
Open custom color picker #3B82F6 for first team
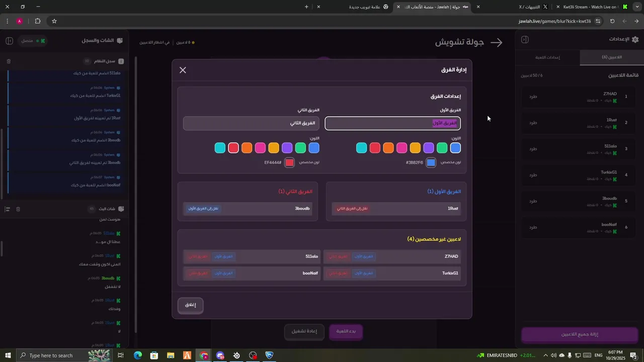tap(431, 162)
